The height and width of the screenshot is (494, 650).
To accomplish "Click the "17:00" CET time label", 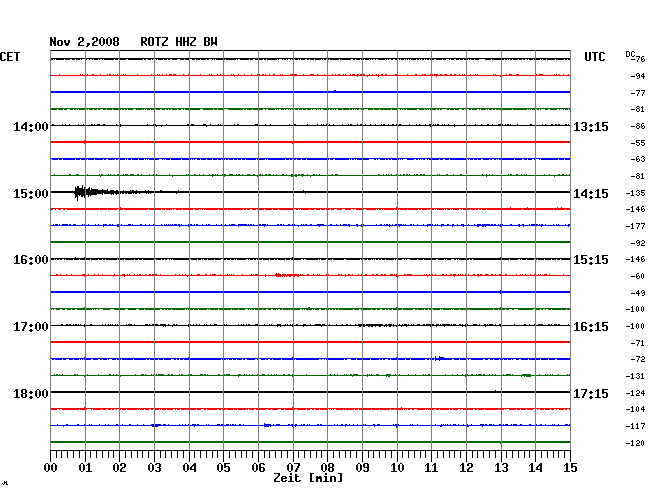I will point(31,327).
